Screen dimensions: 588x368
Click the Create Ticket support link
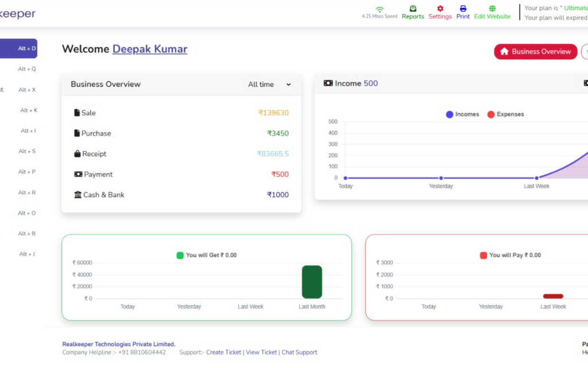[x=223, y=352]
